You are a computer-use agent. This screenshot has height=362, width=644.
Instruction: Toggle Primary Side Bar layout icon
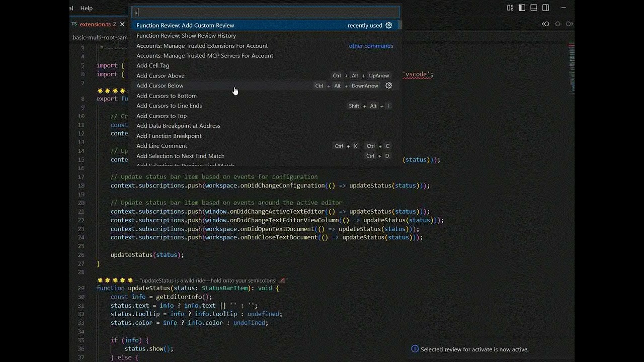click(x=522, y=8)
